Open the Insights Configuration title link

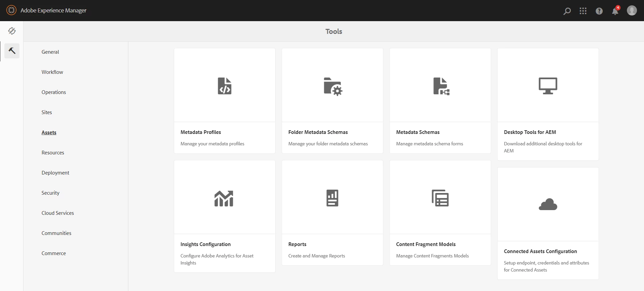click(205, 244)
